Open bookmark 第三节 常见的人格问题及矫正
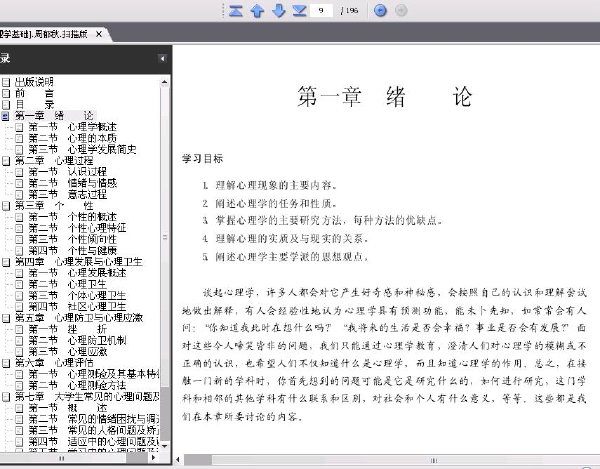This screenshot has width=600, height=469. click(94, 430)
